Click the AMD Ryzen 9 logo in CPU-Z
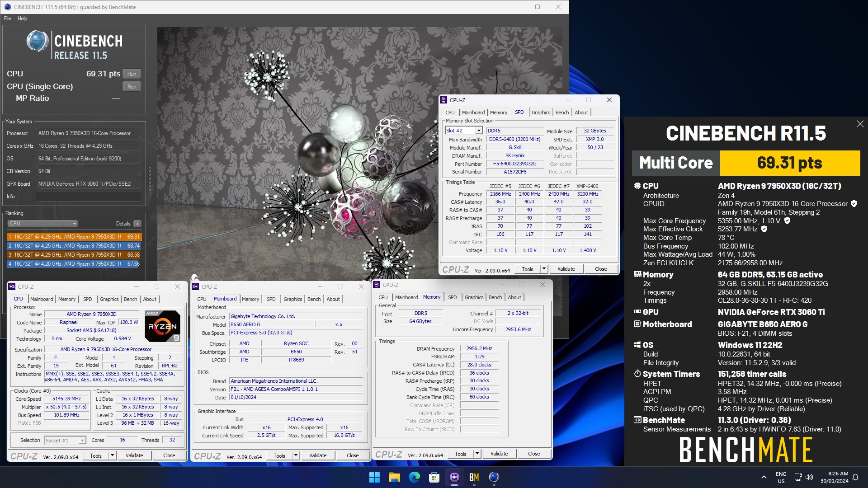The width and height of the screenshot is (868, 488). tap(163, 326)
